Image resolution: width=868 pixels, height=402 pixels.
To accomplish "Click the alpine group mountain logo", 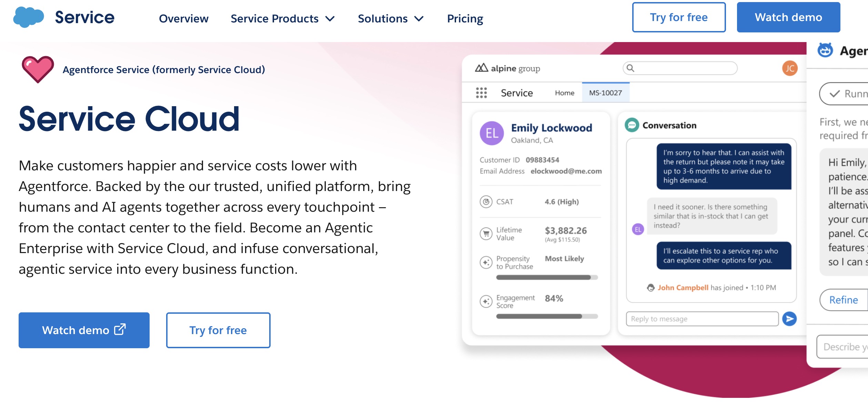I will (x=482, y=68).
